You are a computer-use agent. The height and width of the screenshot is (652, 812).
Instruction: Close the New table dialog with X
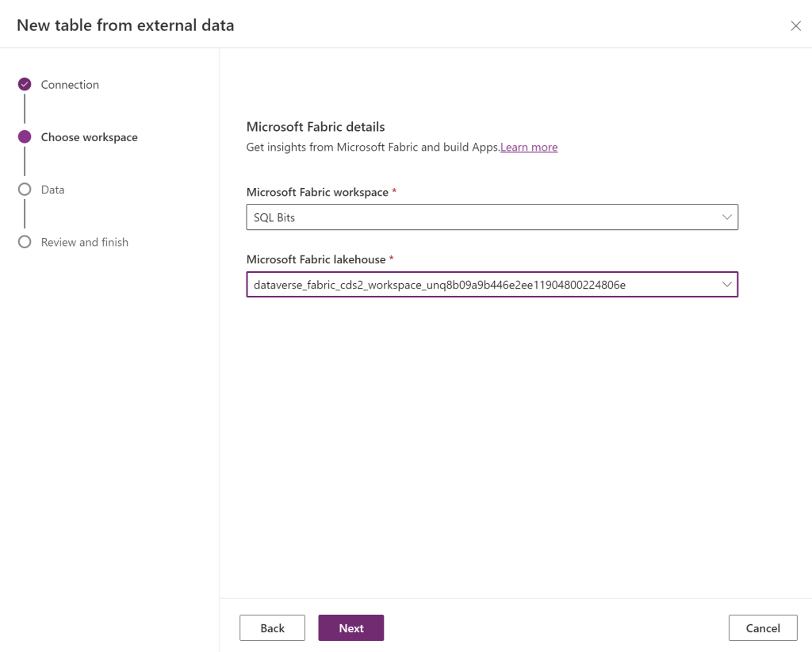coord(795,26)
